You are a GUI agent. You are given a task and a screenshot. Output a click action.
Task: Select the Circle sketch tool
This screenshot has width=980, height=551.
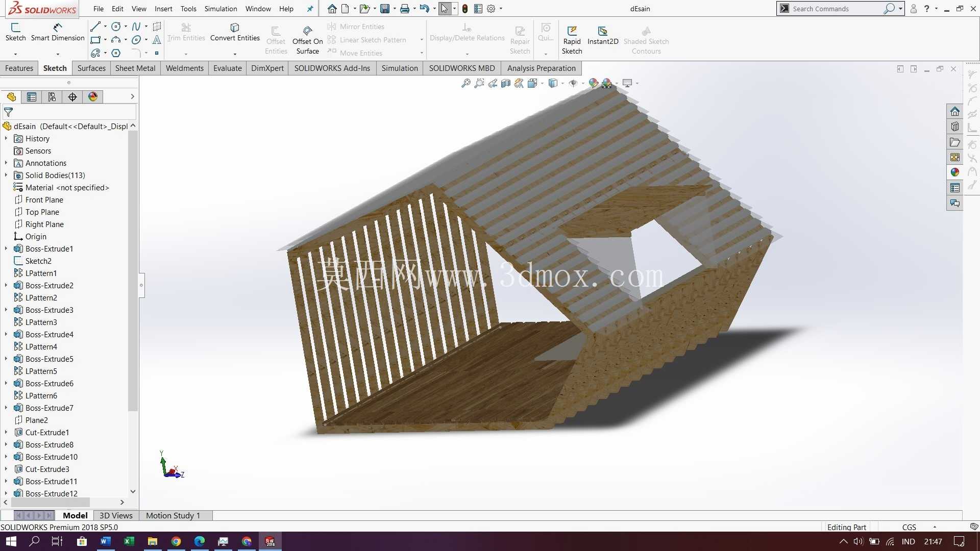[116, 26]
